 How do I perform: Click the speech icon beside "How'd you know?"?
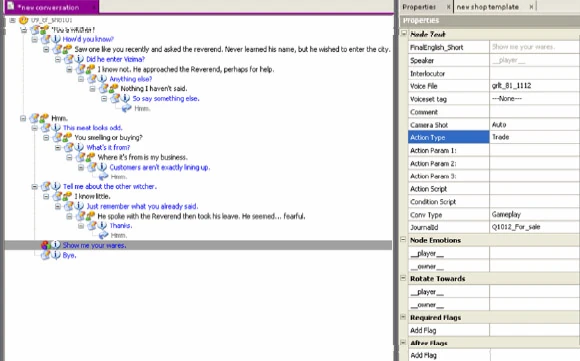[x=45, y=39]
